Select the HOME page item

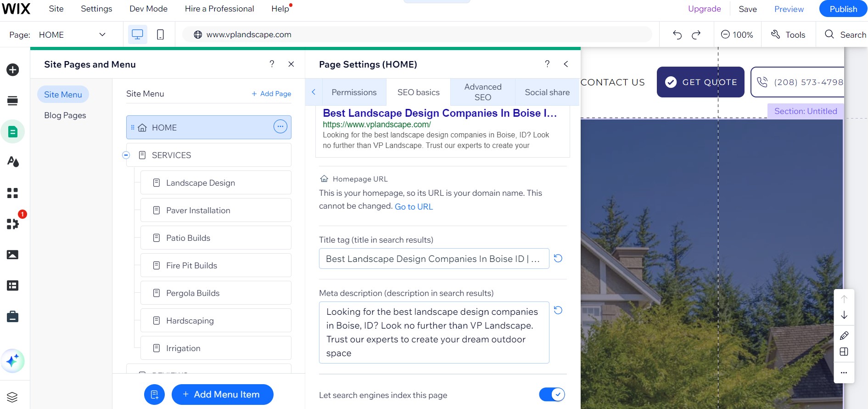tap(209, 127)
